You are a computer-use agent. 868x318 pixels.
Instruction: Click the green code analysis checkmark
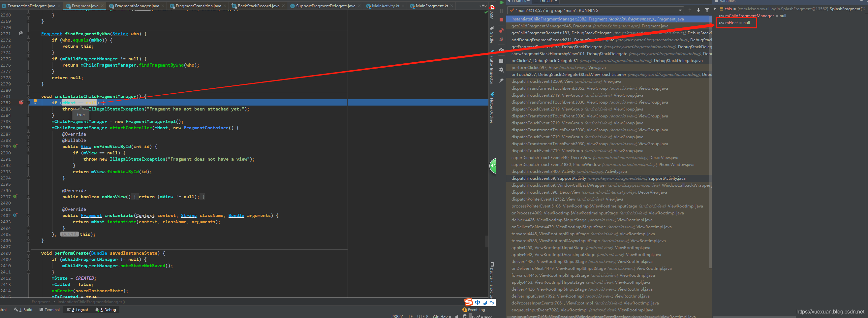pos(485,12)
